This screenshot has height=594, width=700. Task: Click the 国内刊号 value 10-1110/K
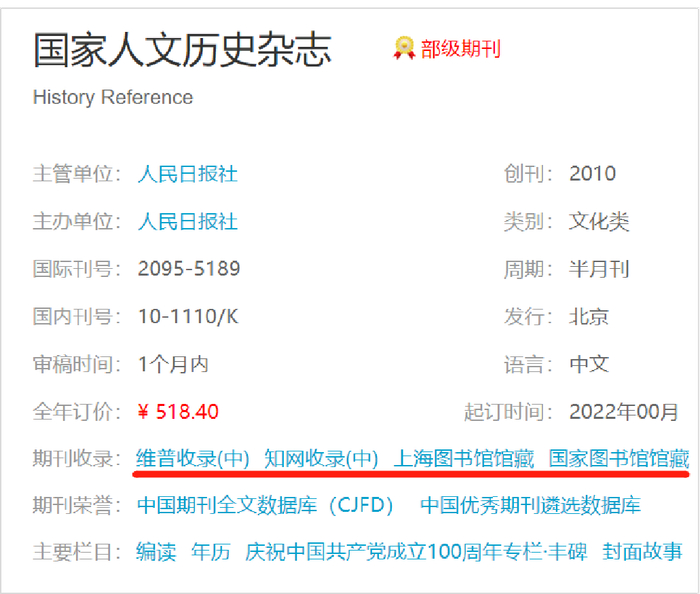[x=188, y=316]
